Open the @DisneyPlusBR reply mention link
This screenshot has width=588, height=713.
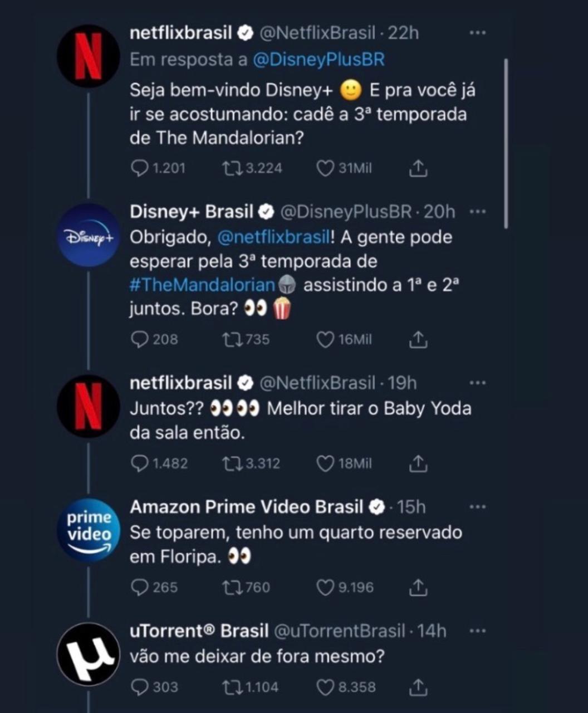[318, 60]
